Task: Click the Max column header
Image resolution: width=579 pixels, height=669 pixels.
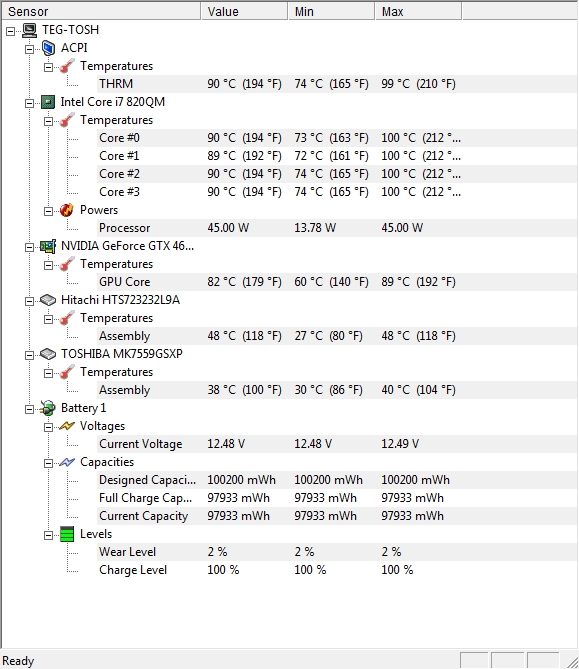Action: 418,11
